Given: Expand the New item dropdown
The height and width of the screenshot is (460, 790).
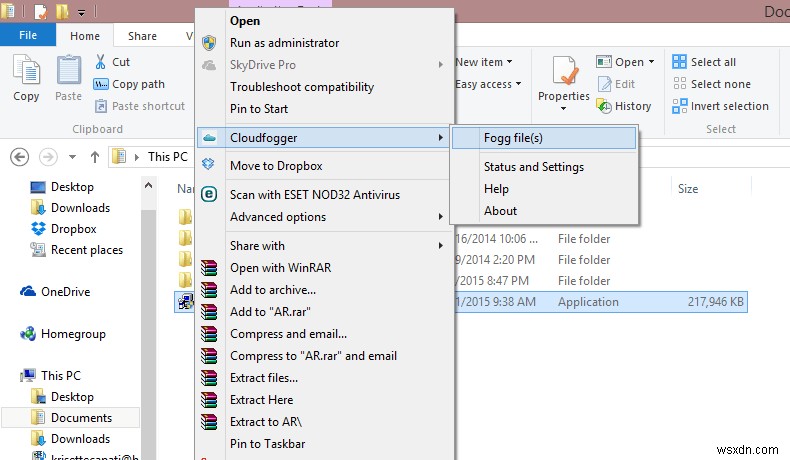Looking at the screenshot, I should coord(509,62).
